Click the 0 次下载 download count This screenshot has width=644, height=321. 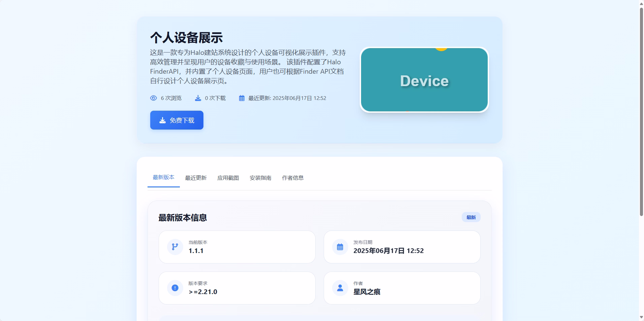click(x=215, y=98)
